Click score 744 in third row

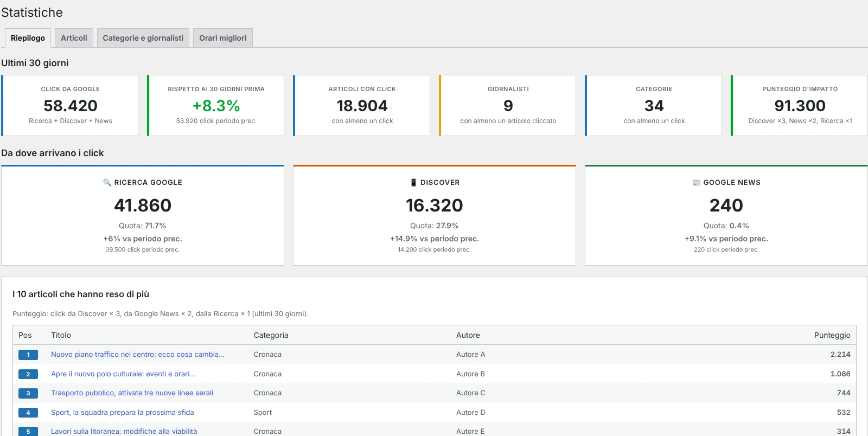pos(844,393)
